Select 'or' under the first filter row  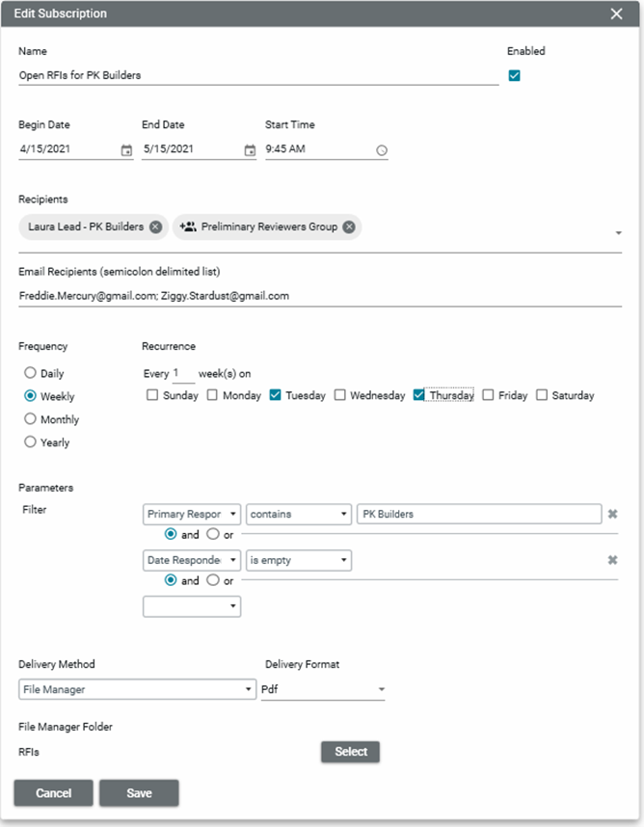click(213, 534)
